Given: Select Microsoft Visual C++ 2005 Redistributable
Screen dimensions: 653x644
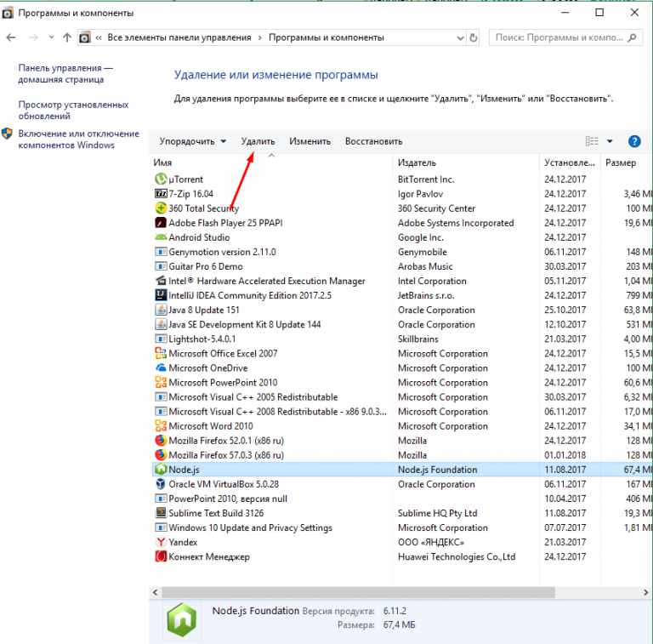Looking at the screenshot, I should [x=400, y=396].
